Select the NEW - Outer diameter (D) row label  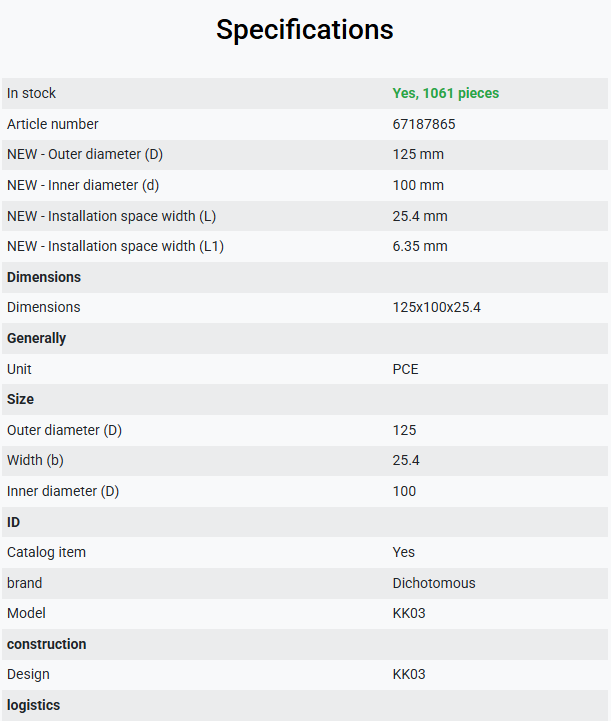(x=85, y=154)
